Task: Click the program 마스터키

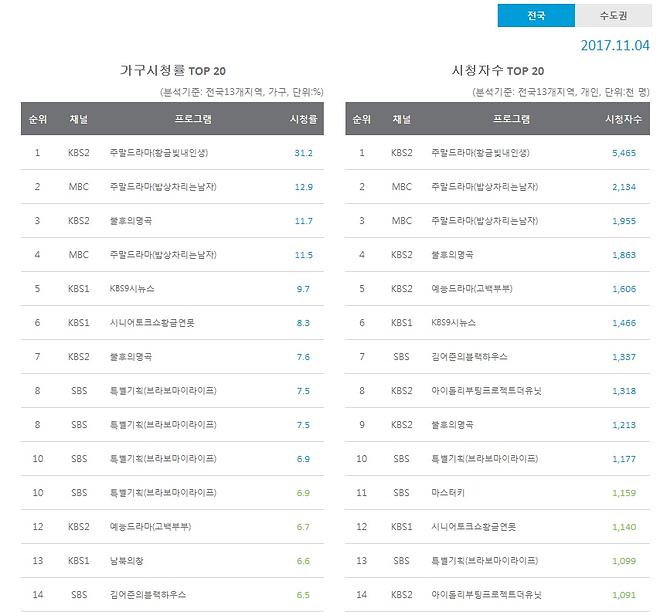Action: pyautogui.click(x=448, y=492)
